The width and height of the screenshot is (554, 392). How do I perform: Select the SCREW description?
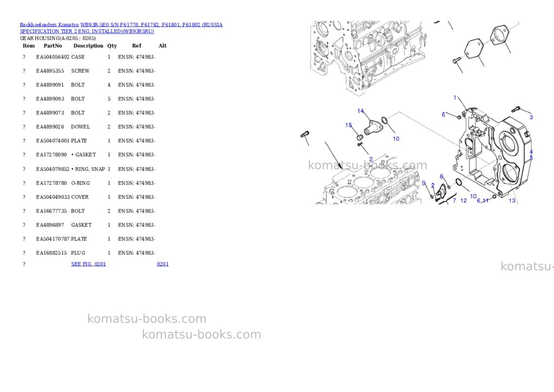point(80,71)
